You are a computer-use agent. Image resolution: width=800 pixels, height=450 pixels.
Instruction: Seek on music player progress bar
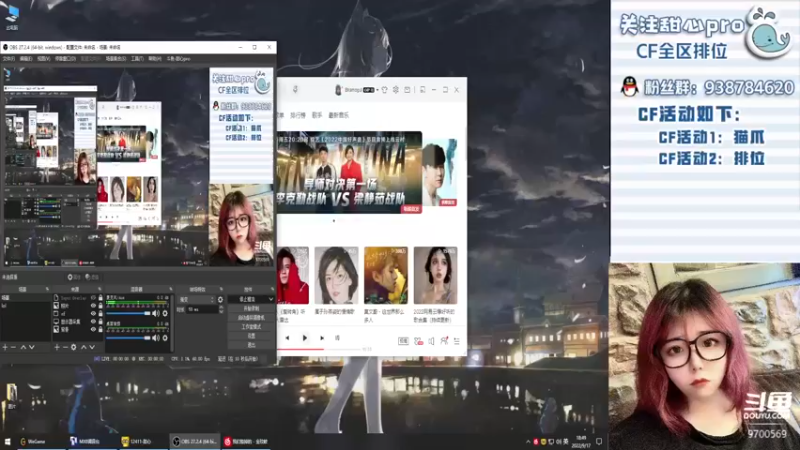(319, 349)
